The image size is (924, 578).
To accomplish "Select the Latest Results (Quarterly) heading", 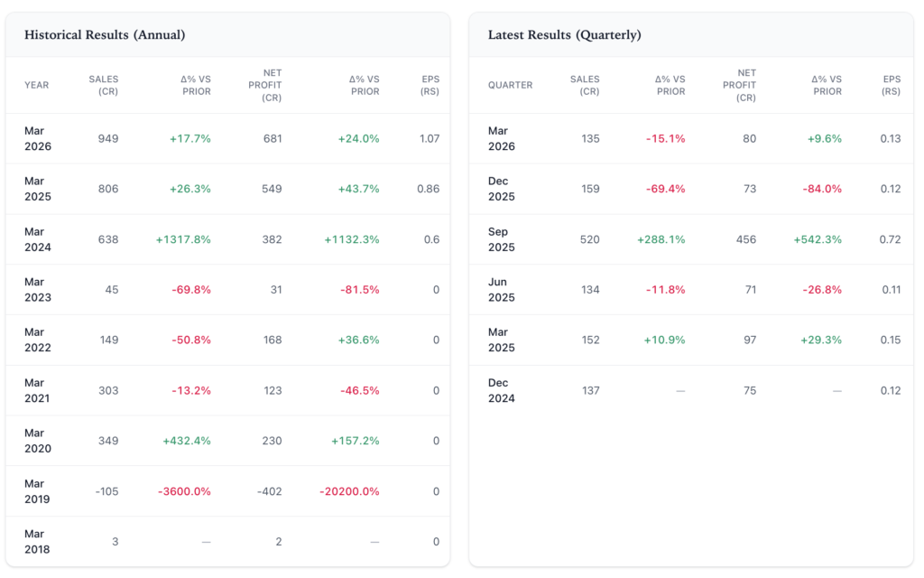I will pos(564,35).
